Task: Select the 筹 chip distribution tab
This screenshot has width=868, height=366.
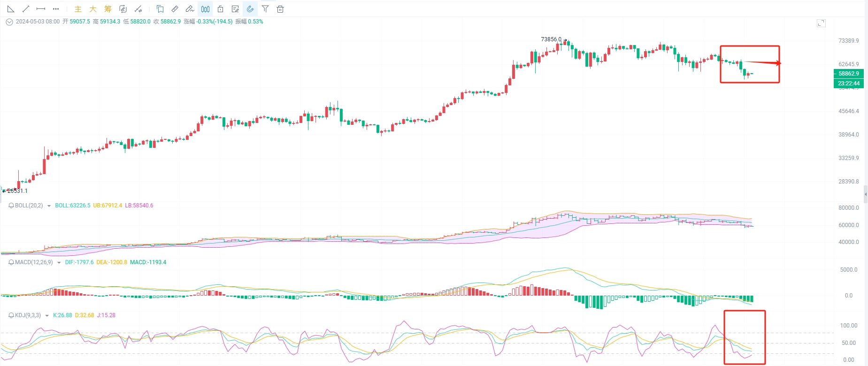Action: click(108, 9)
